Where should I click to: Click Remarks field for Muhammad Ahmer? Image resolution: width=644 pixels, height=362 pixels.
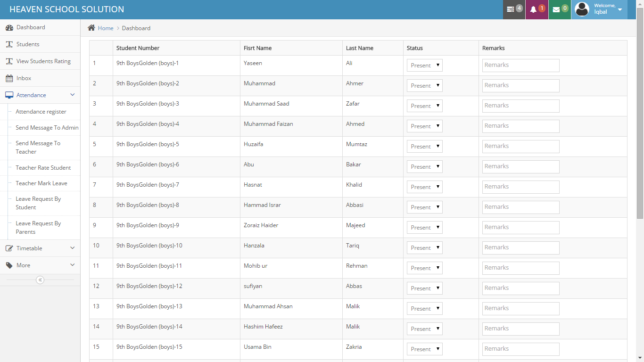[520, 85]
